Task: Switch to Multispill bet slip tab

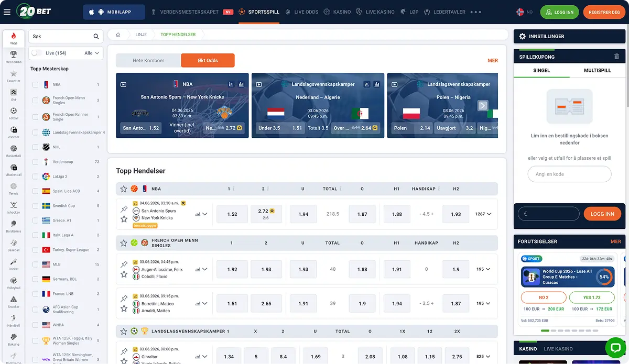Action: tap(598, 70)
